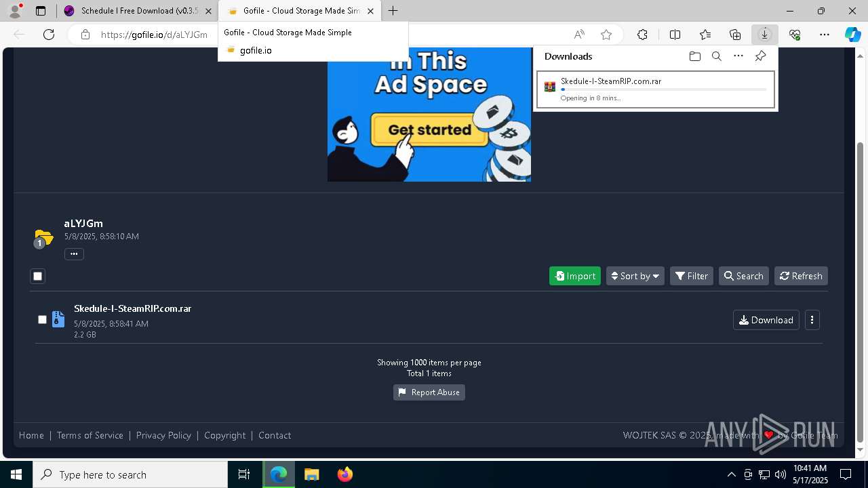Open aLYJGm folder options ellipsis
The image size is (868, 488).
pos(74,254)
